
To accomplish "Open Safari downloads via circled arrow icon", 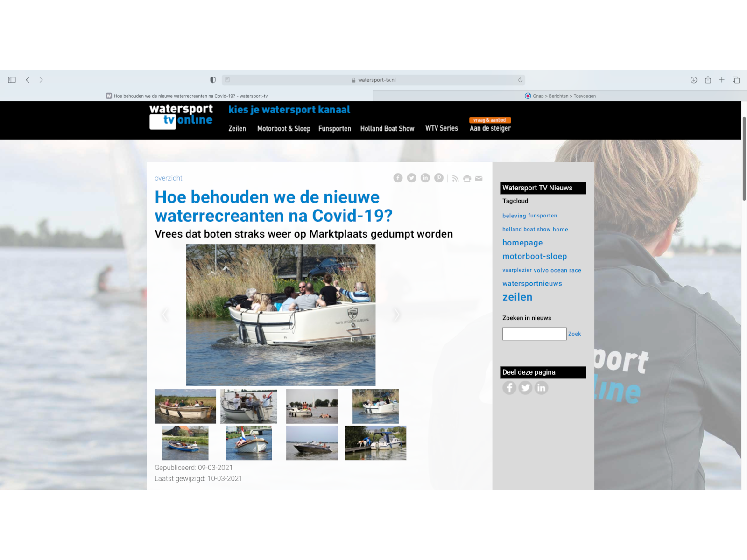I will click(x=693, y=80).
